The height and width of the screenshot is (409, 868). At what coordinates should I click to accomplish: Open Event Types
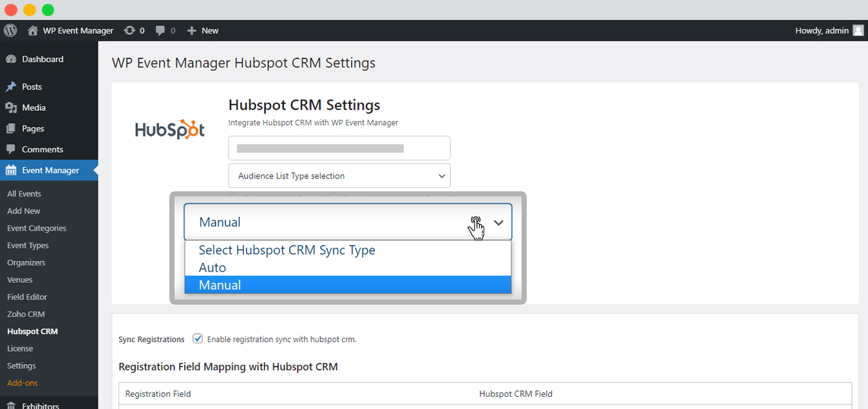tap(28, 245)
